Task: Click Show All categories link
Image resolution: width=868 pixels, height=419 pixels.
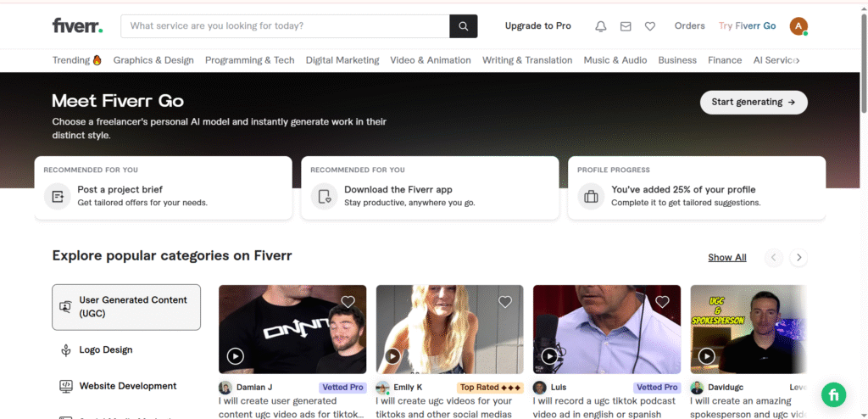Action: [726, 257]
